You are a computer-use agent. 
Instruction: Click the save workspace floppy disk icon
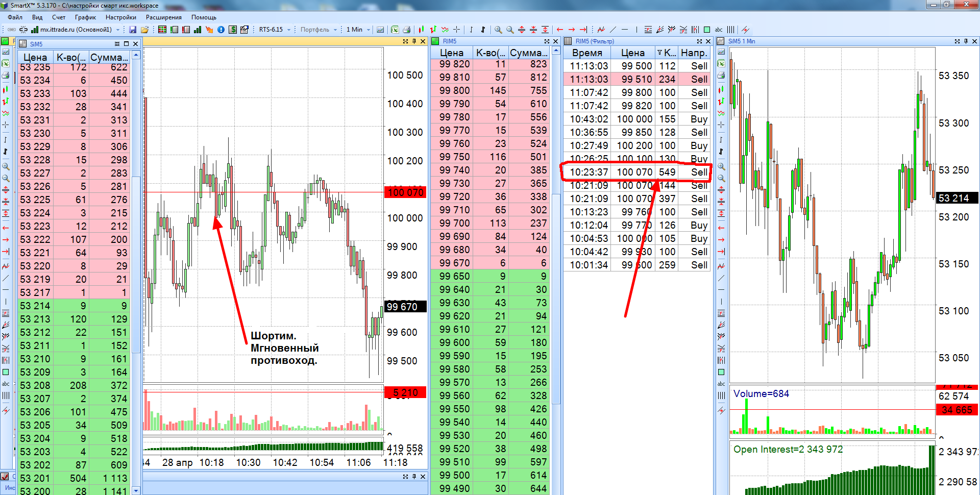point(133,30)
